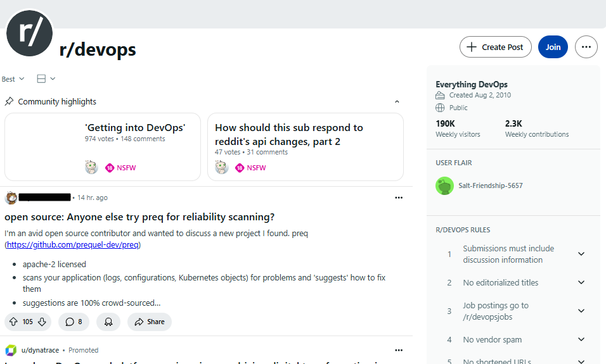606x364 pixels.
Task: Open the card view layout dropdown
Action: tap(46, 78)
